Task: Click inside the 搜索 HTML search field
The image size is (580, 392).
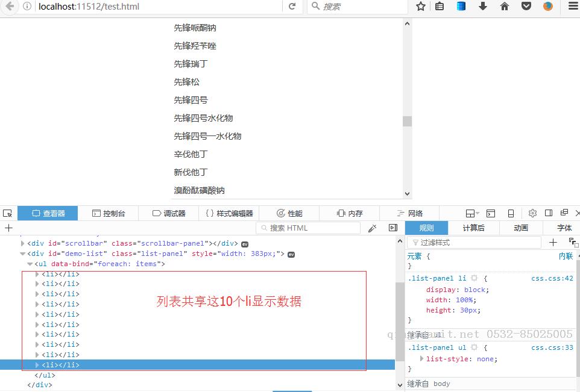Action: (307, 228)
